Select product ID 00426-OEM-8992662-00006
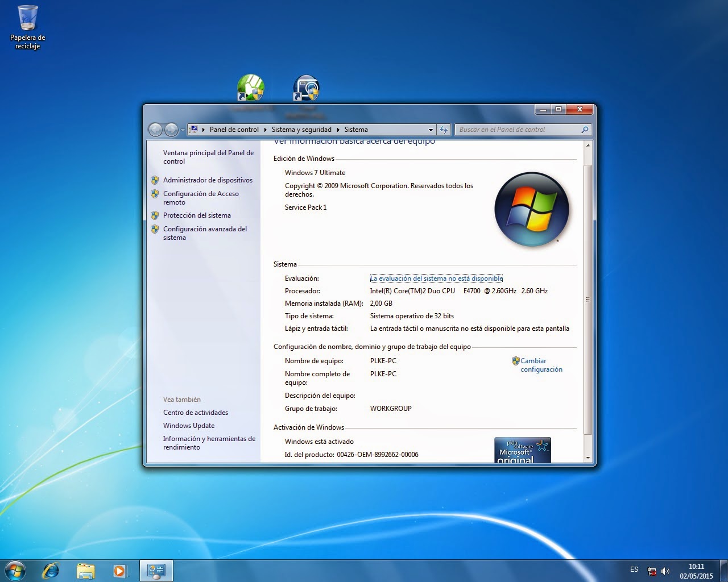This screenshot has height=582, width=728. (378, 455)
